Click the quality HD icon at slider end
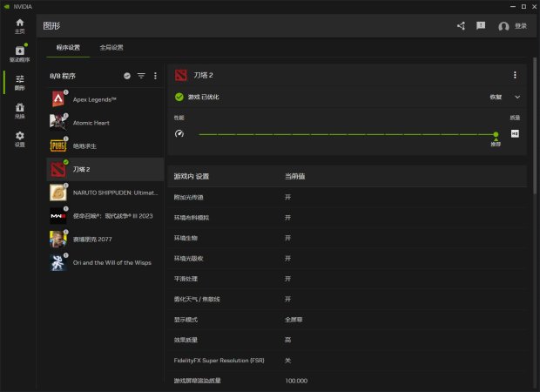 [x=515, y=133]
